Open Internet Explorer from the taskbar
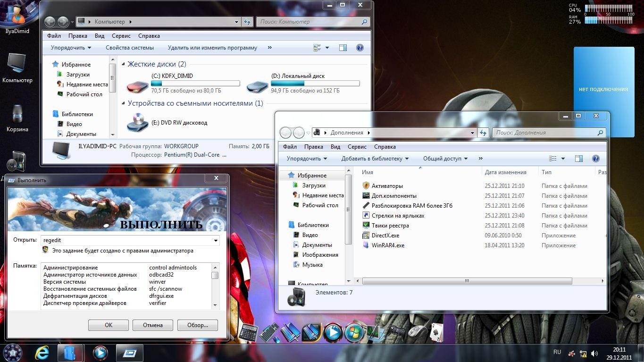The width and height of the screenshot is (644, 362). coord(42,353)
